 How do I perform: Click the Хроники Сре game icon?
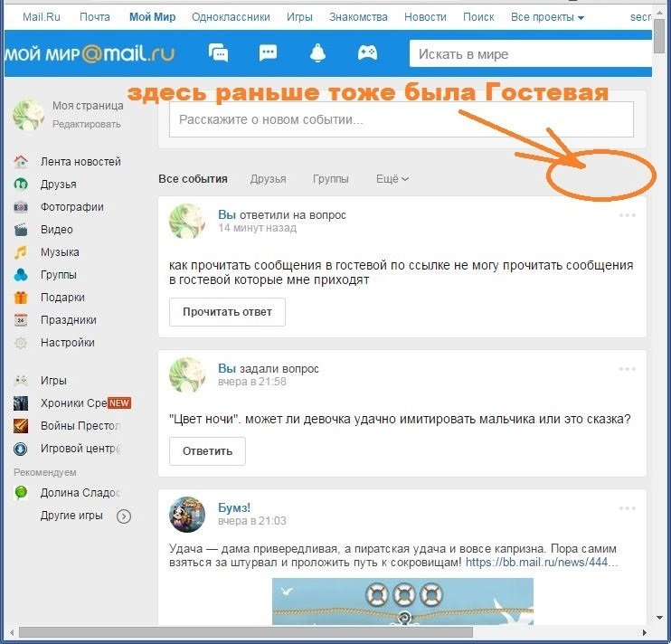click(x=21, y=403)
